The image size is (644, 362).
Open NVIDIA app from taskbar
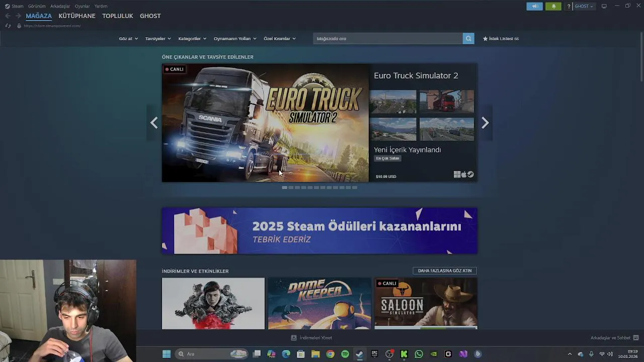pyautogui.click(x=434, y=354)
